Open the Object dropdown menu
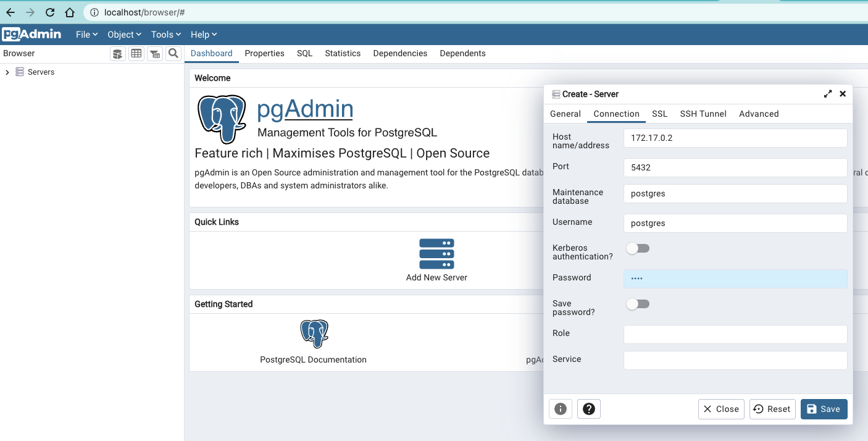 124,35
